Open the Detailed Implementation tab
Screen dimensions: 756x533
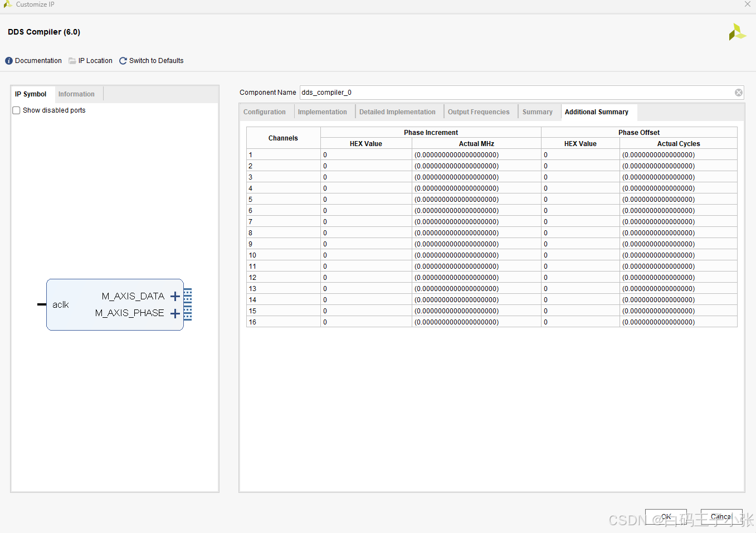[397, 112]
